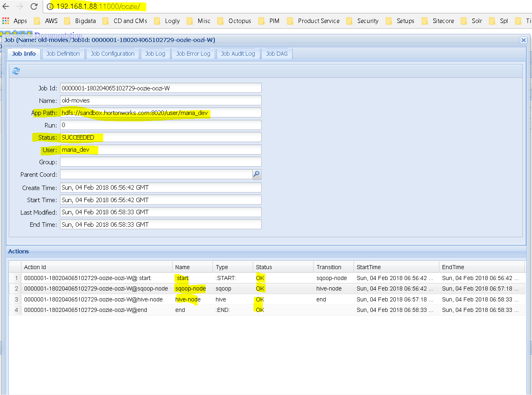The image size is (532, 395).
Task: Open the Apps grid shortcut
Action: [x=15, y=21]
